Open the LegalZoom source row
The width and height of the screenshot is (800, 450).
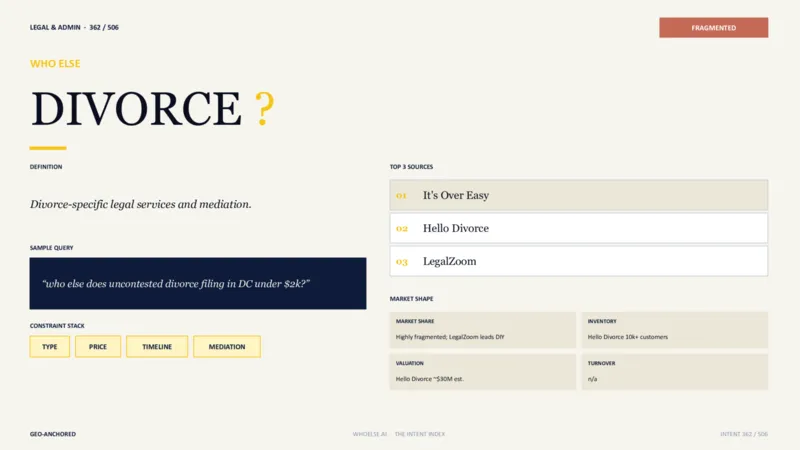579,261
